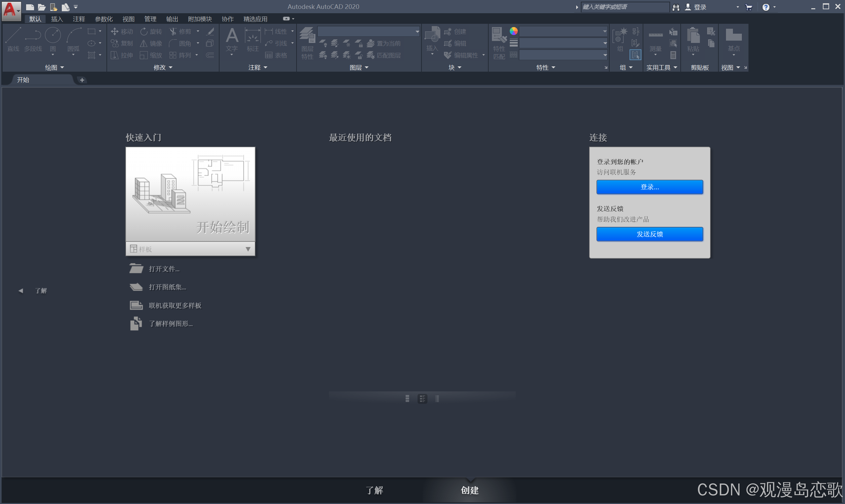The image size is (845, 504).
Task: Switch recent documents to compact list view
Action: [x=437, y=399]
